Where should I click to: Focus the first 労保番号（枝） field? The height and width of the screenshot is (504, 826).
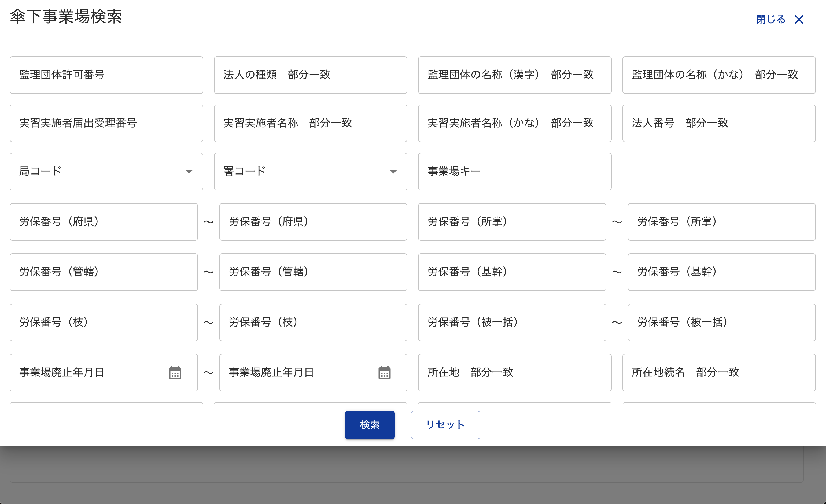click(104, 322)
